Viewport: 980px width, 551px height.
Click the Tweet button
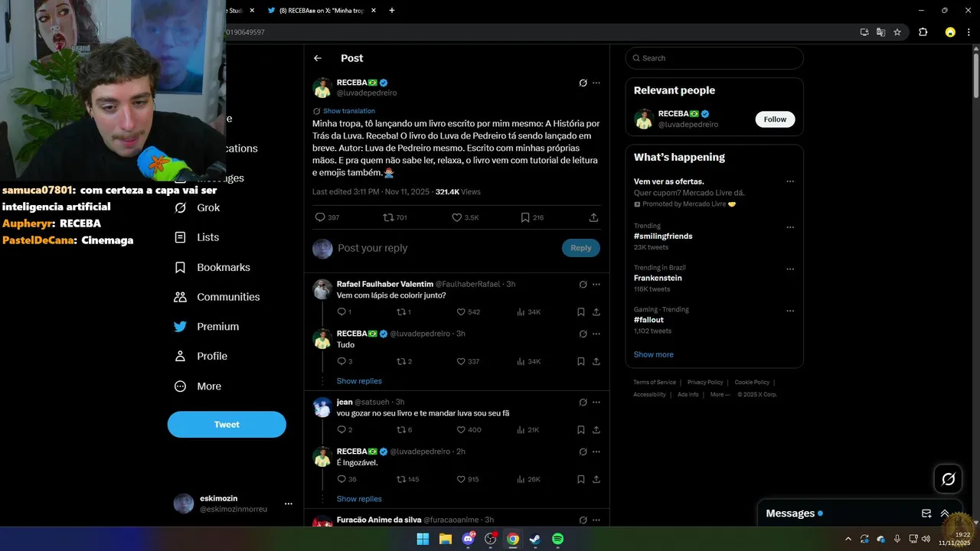tap(227, 425)
